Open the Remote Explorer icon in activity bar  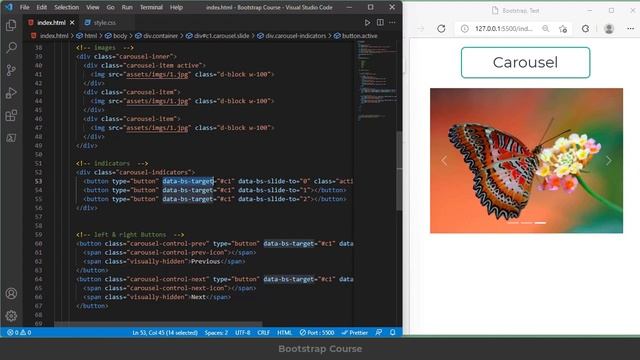pyautogui.click(x=11, y=138)
